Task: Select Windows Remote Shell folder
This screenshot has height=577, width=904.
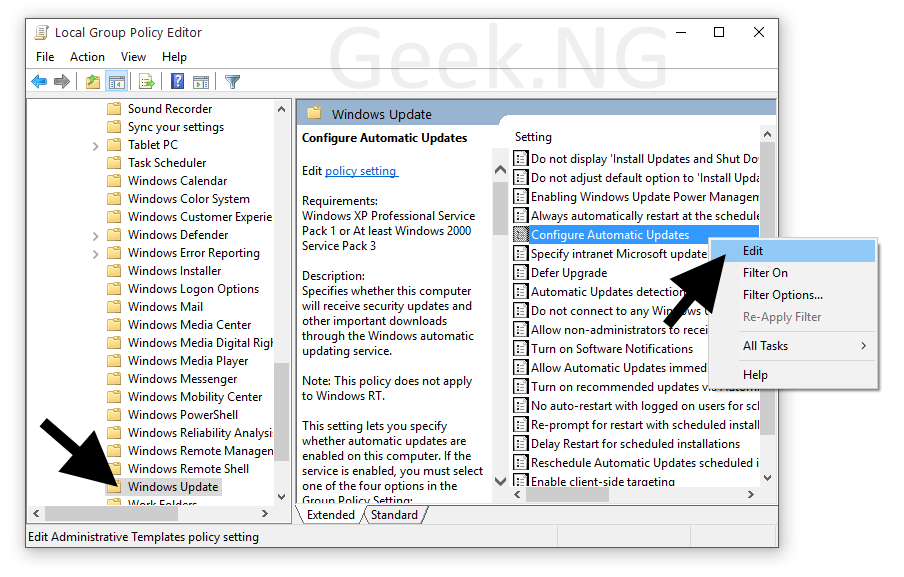Action: (189, 469)
